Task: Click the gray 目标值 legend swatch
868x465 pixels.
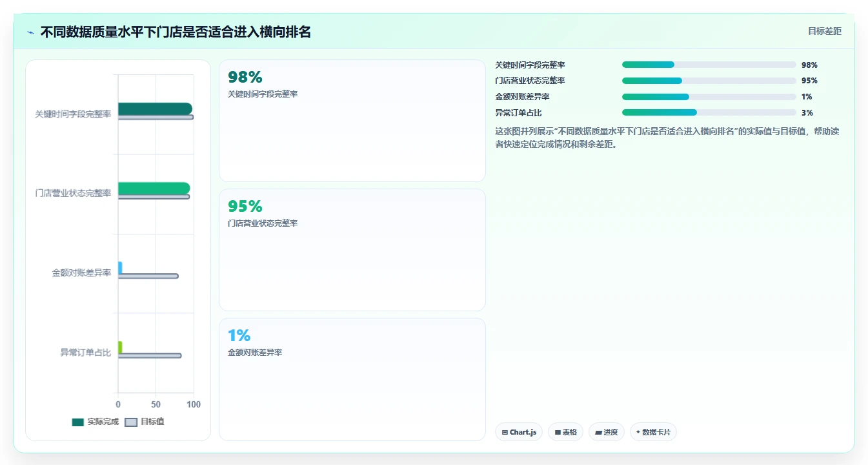Action: click(131, 422)
